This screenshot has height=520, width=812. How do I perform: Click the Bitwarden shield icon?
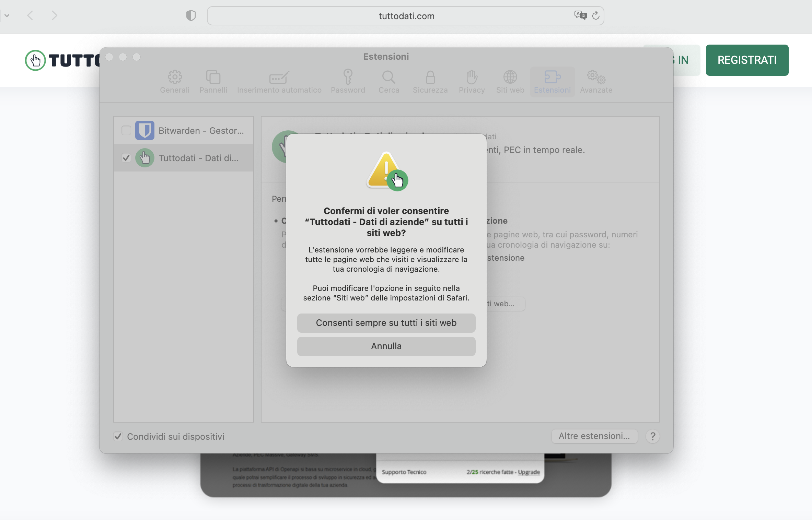[x=144, y=130]
